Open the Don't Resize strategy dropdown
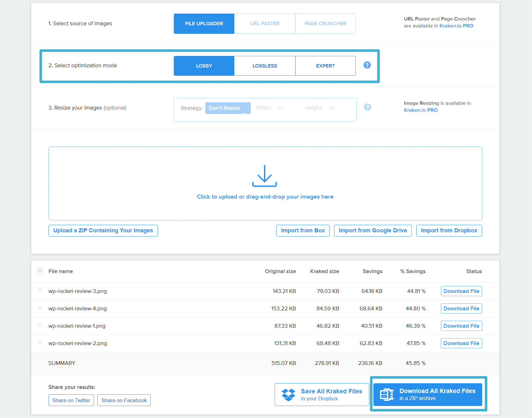532x418 pixels. coord(228,108)
